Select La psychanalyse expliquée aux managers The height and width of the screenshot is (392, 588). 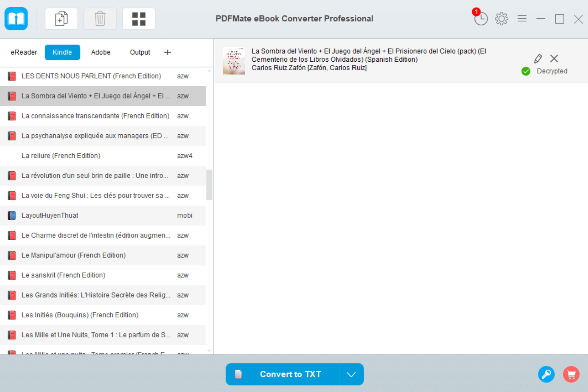click(103, 136)
